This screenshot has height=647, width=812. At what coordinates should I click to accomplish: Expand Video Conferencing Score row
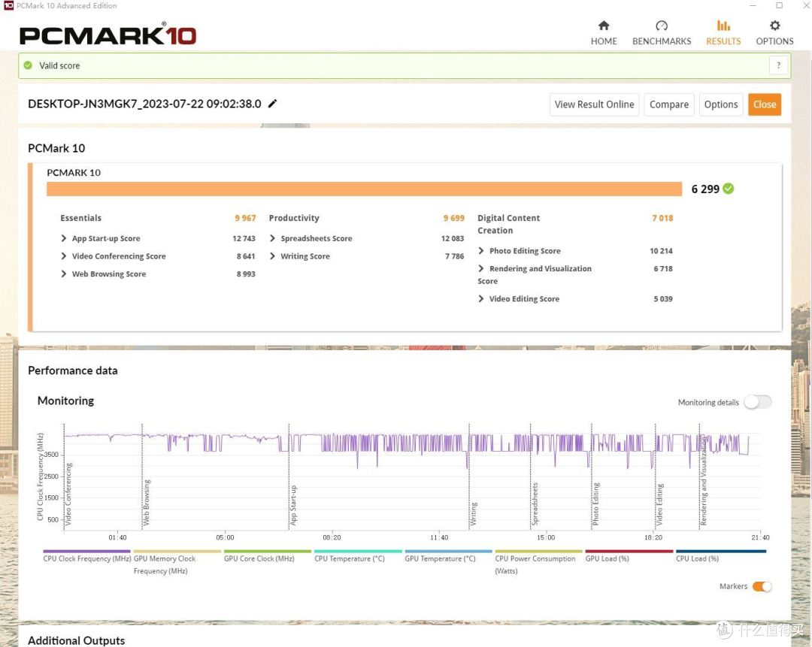pyautogui.click(x=64, y=255)
